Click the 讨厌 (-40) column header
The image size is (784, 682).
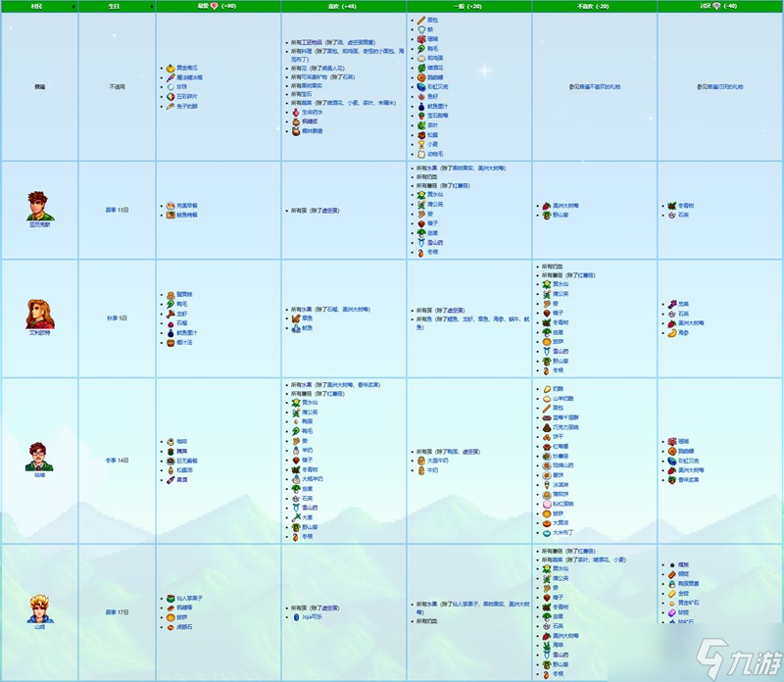point(720,6)
